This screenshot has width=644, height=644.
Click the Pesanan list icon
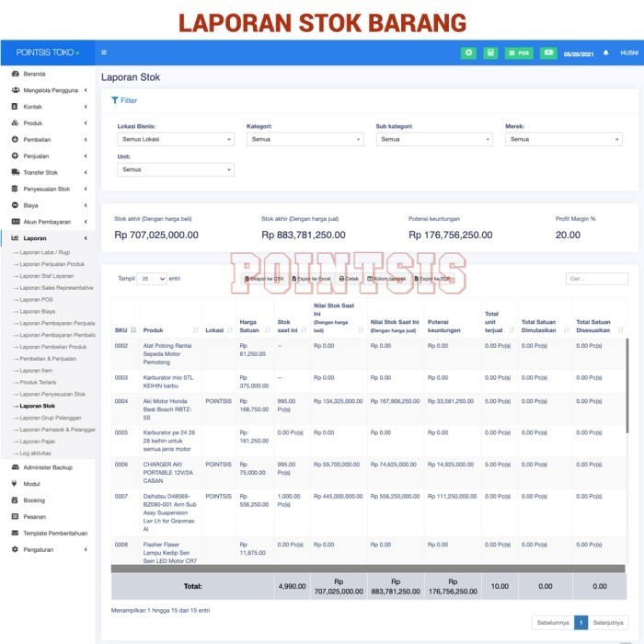coord(16,517)
